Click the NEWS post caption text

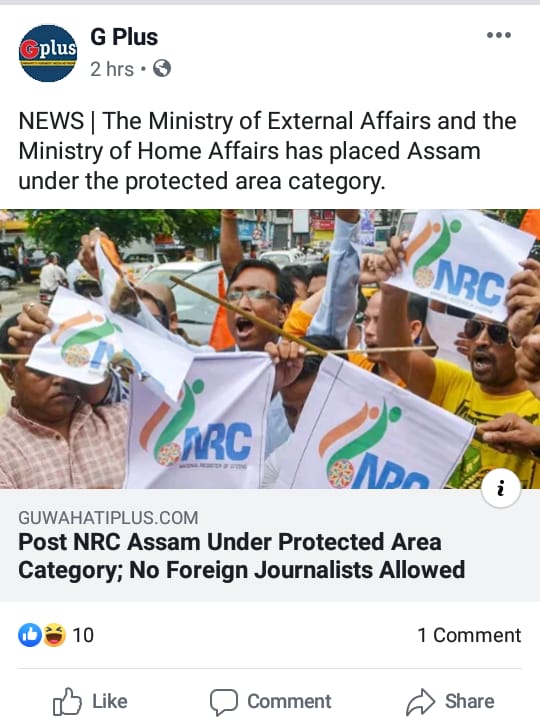(x=267, y=151)
